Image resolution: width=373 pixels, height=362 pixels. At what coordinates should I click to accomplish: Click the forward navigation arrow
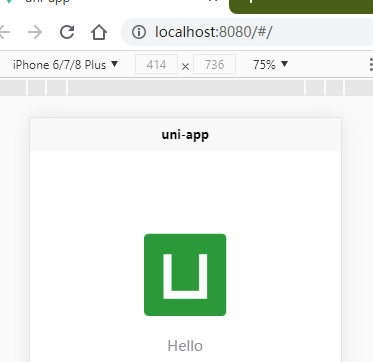[35, 32]
